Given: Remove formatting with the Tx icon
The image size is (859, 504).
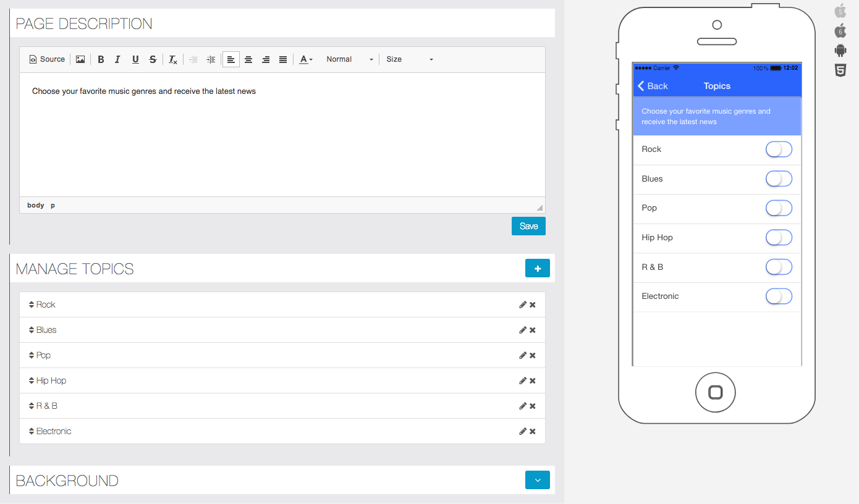Looking at the screenshot, I should [x=173, y=59].
